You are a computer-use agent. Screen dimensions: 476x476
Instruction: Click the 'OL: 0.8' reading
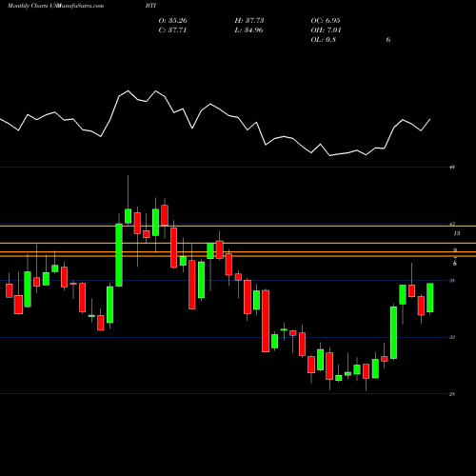point(324,40)
